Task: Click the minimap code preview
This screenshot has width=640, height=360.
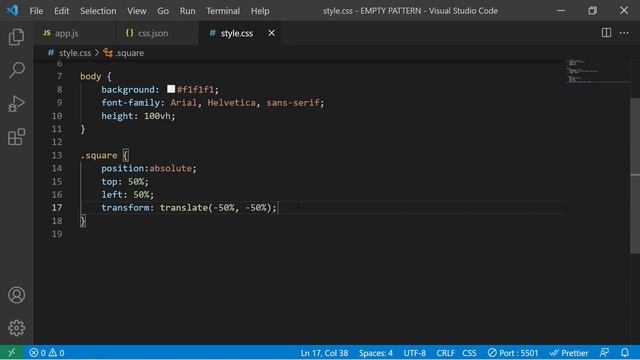Action: coord(598,71)
